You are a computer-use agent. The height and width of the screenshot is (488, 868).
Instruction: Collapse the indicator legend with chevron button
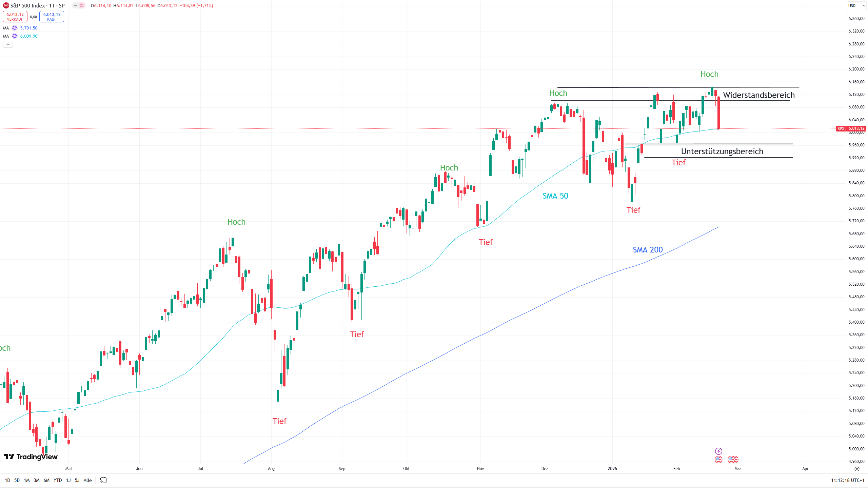pyautogui.click(x=8, y=44)
